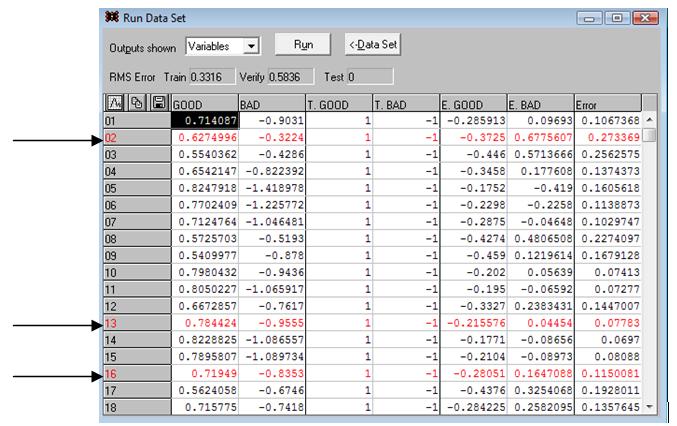This screenshot has width=677, height=426.
Task: Select row header 18
Action: [x=137, y=407]
